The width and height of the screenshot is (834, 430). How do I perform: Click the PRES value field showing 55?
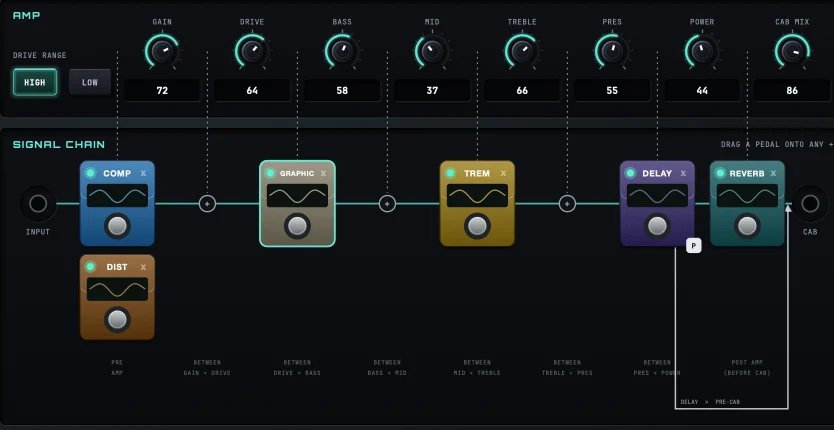coord(612,90)
